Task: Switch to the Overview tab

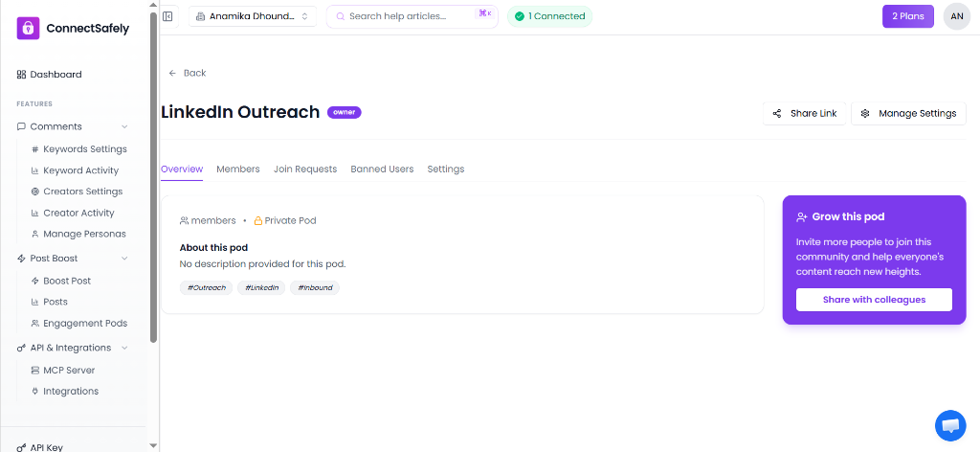Action: click(x=182, y=169)
